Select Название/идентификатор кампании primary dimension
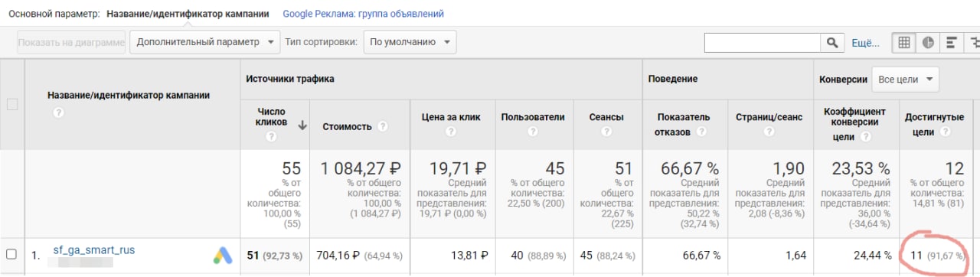 (x=188, y=14)
